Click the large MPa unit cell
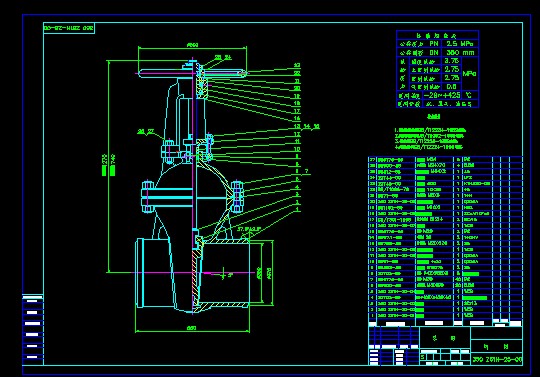The width and height of the screenshot is (540, 377). coord(470,74)
